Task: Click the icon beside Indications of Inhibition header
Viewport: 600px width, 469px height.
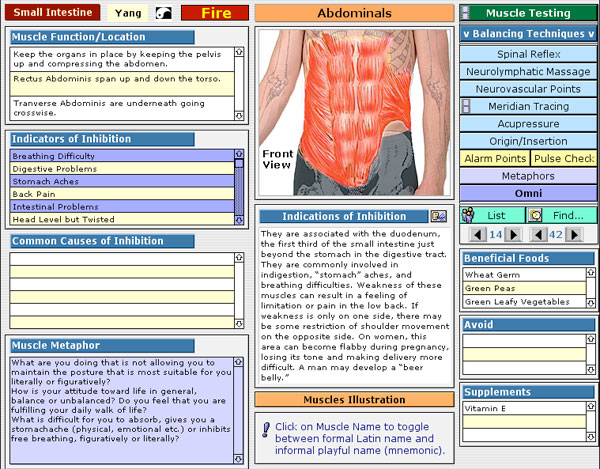Action: 438,216
